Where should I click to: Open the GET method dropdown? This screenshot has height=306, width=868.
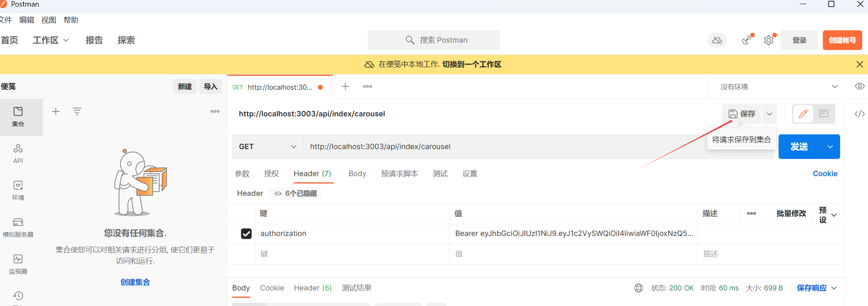coord(268,147)
